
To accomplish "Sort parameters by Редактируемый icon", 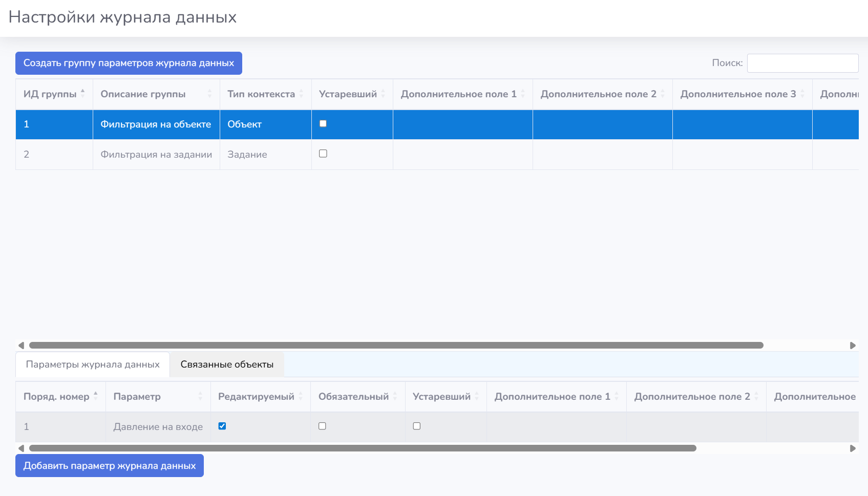I will point(301,396).
